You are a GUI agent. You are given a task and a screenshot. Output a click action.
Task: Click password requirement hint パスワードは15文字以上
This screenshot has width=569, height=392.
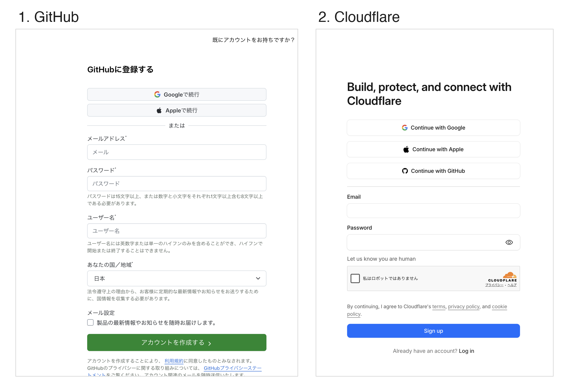[175, 200]
